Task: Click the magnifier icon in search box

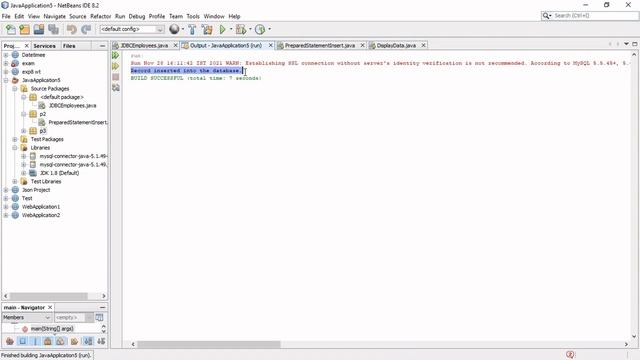Action: 546,16
